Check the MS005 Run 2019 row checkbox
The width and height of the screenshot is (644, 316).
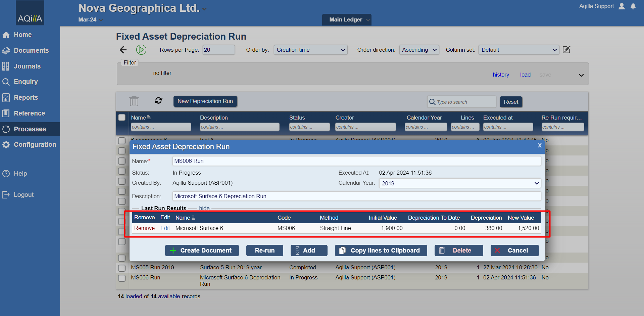(122, 268)
